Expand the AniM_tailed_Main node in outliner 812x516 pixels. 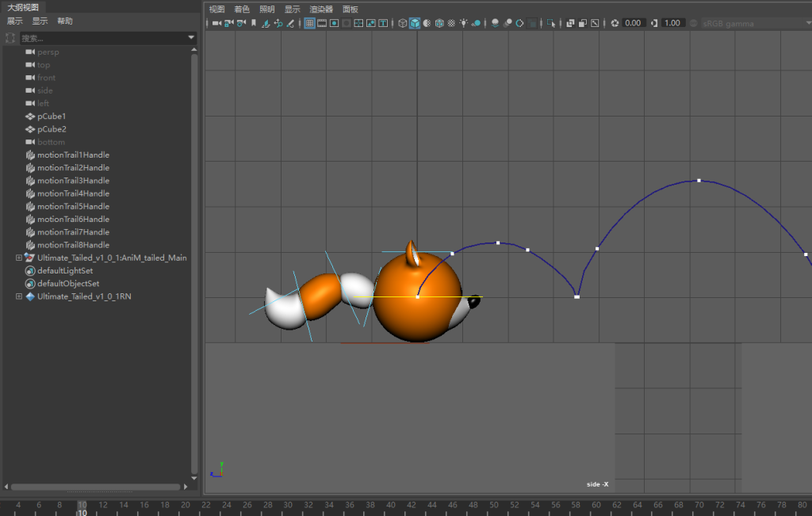tap(19, 258)
